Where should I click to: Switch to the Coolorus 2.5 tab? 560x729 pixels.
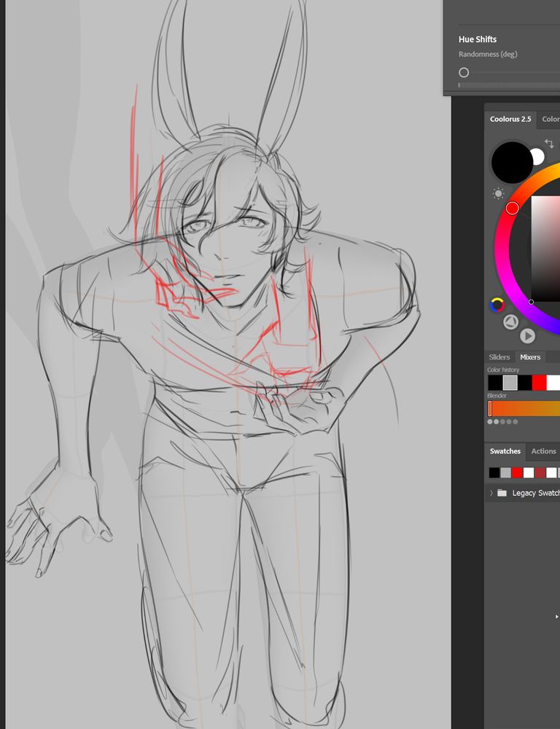tap(510, 120)
